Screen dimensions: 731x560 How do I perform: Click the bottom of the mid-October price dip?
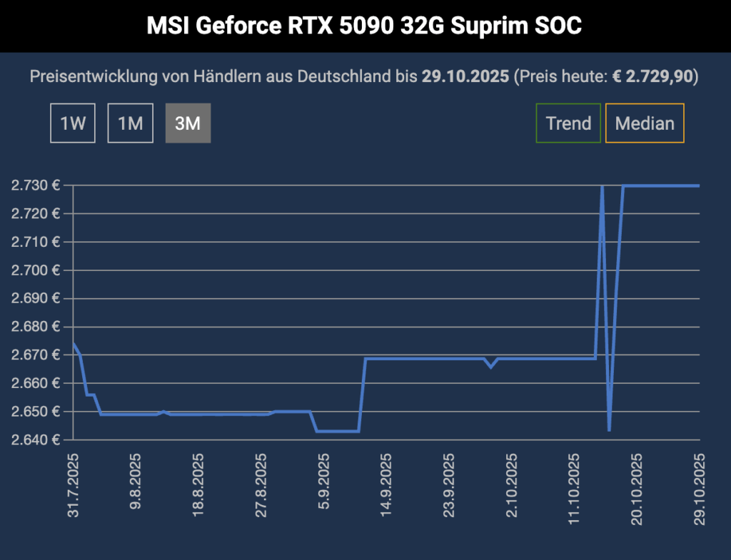[609, 430]
